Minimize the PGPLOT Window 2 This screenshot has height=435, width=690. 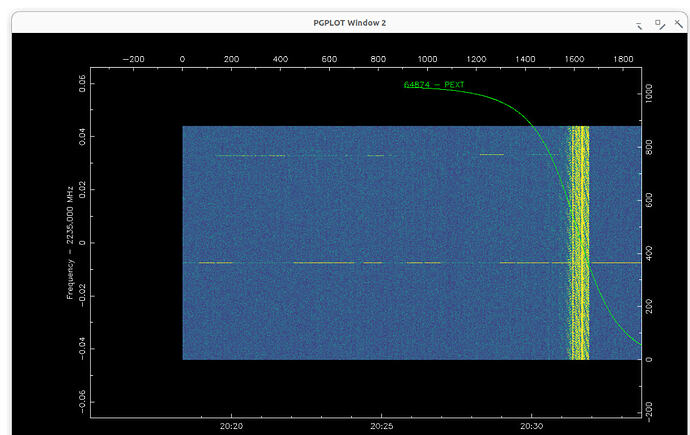click(x=639, y=25)
